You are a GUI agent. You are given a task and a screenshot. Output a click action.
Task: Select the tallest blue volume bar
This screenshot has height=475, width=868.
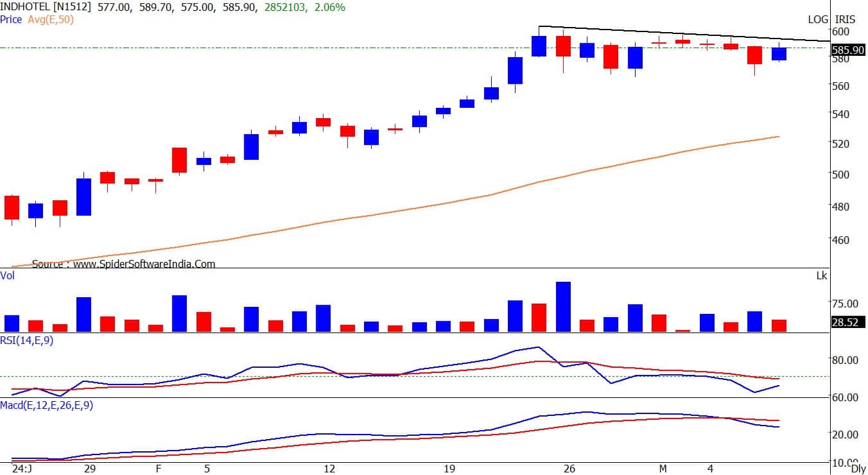click(563, 307)
